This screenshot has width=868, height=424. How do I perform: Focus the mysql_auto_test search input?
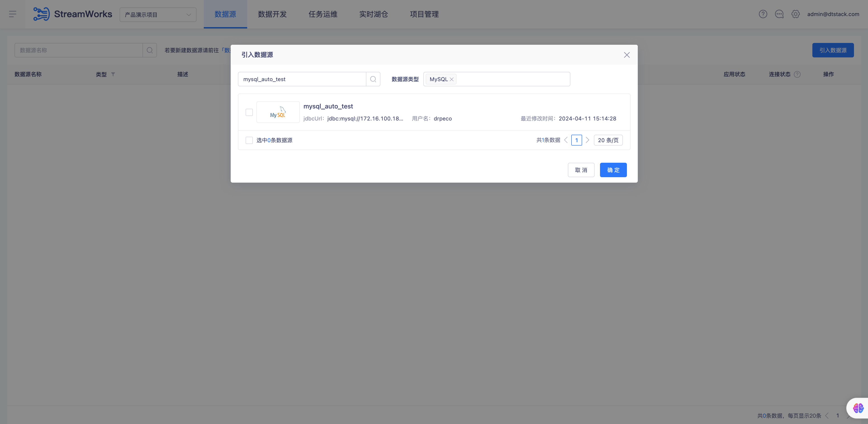[x=302, y=79]
